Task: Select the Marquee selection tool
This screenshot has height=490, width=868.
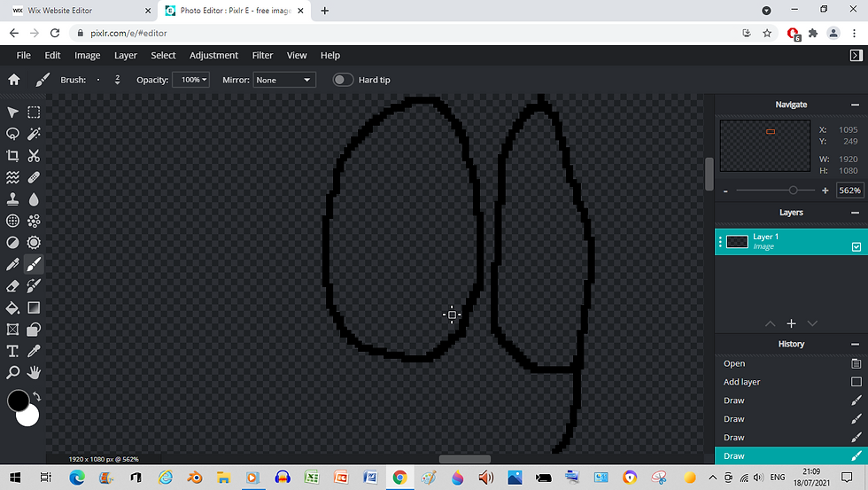Action: pos(34,113)
